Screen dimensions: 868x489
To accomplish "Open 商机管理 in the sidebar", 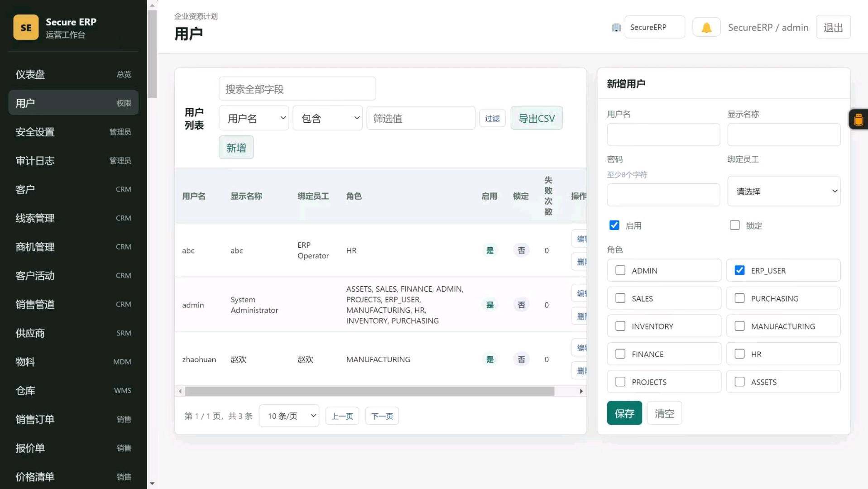I will (x=73, y=247).
